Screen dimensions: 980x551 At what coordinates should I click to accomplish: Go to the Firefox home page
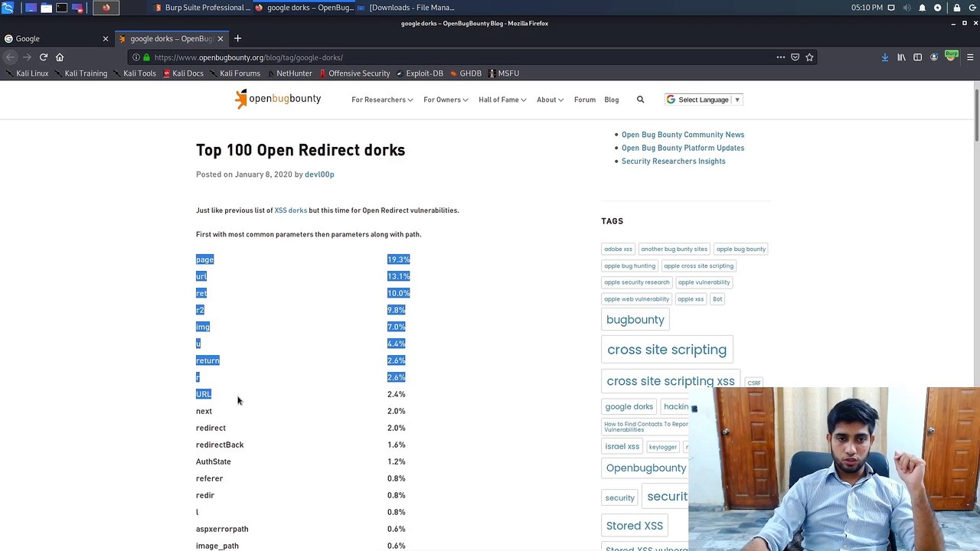pos(60,57)
